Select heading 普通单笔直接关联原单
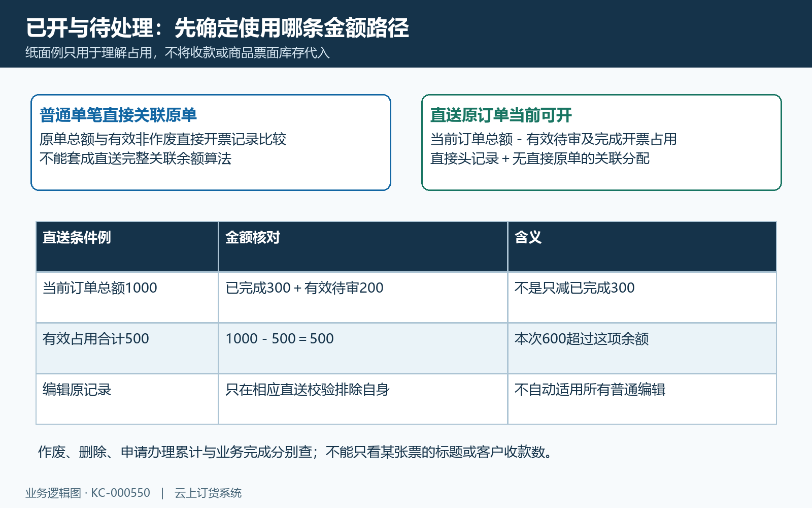Image resolution: width=812 pixels, height=508 pixels. coord(118,115)
